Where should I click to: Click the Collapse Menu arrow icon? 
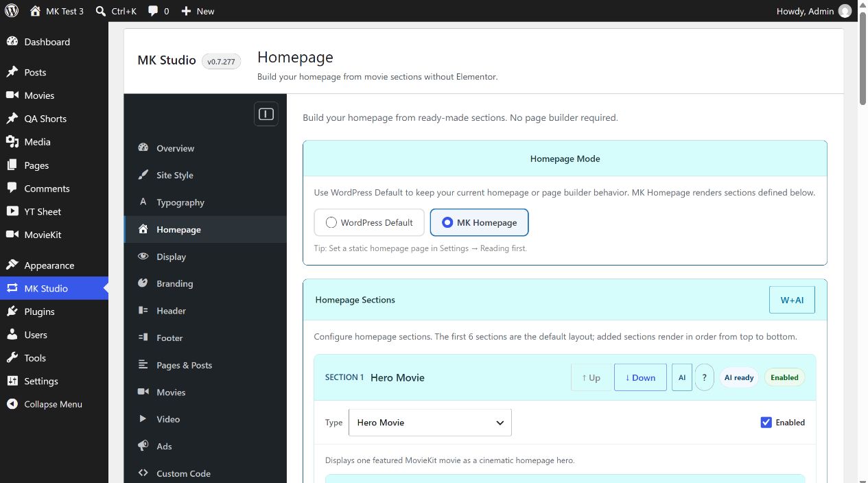pyautogui.click(x=12, y=404)
